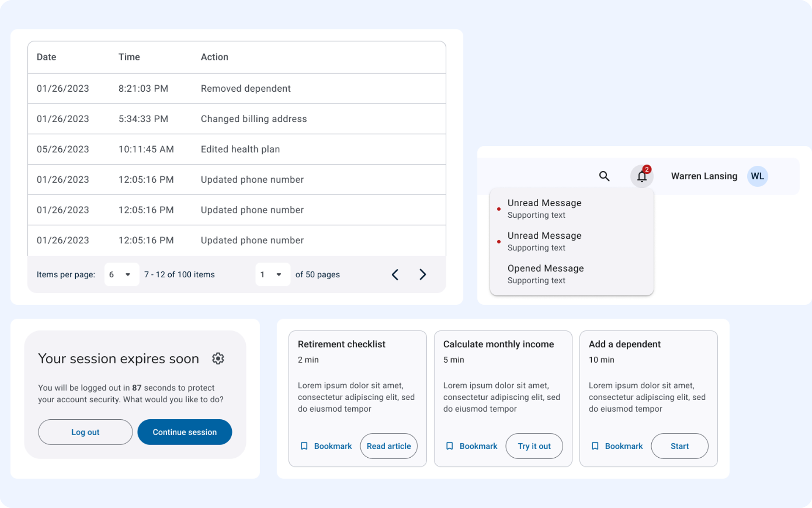
Task: Select the Removed dependent table row
Action: (x=236, y=89)
